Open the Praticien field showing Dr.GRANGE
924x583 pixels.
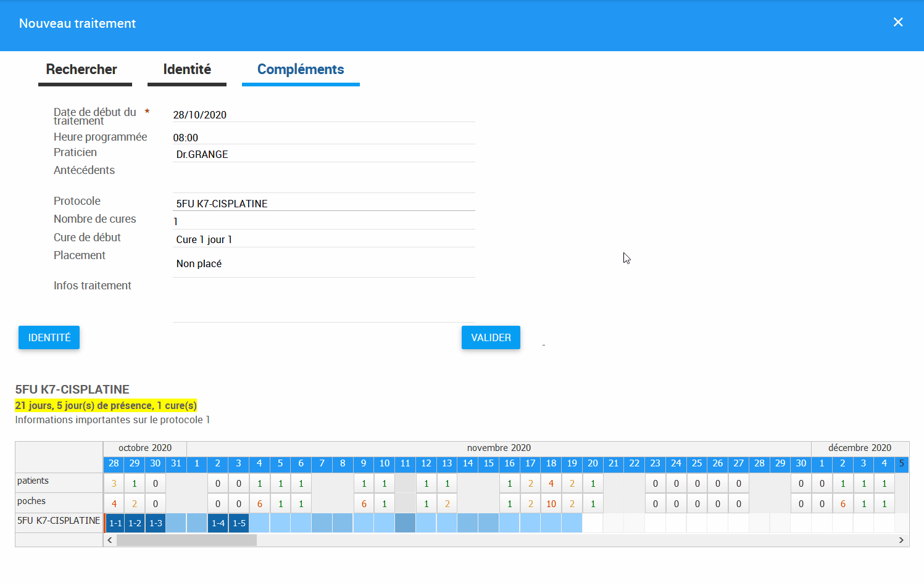[323, 154]
